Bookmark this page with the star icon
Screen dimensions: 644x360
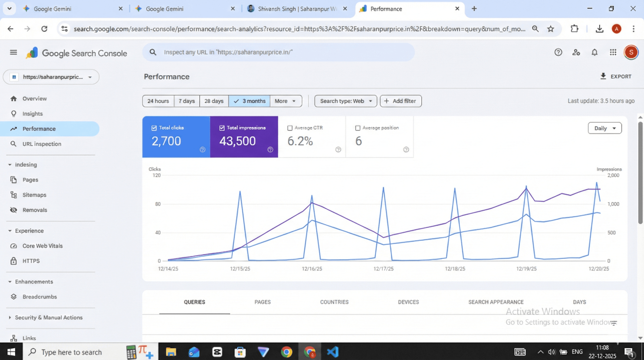tap(550, 29)
